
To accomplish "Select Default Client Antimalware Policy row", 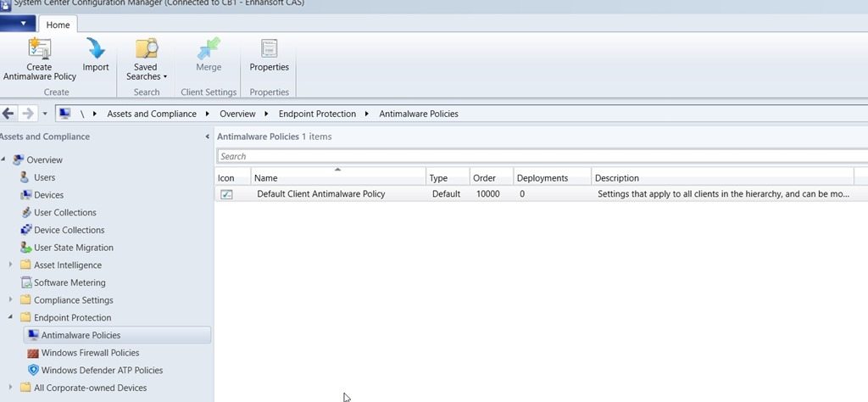I will [541, 194].
